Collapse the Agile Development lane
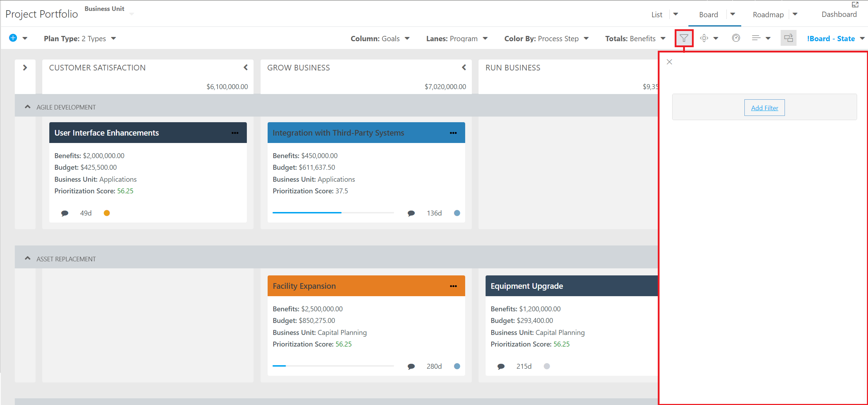 coord(27,107)
